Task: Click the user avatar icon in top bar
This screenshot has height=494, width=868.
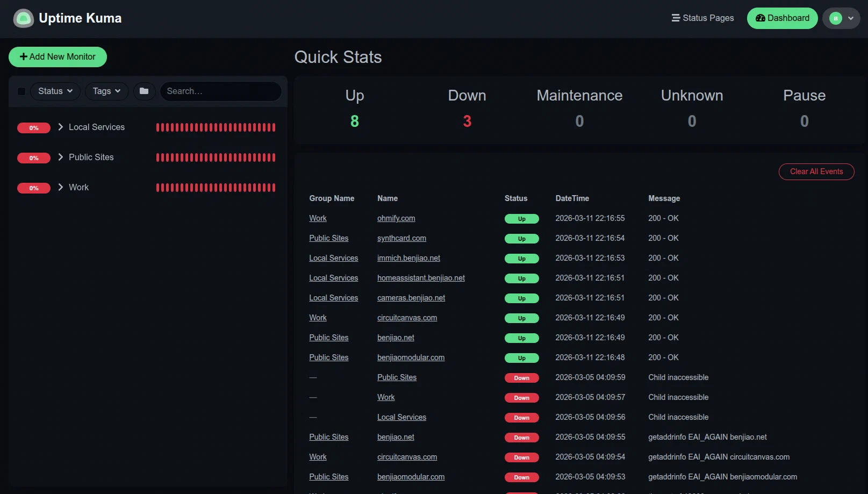Action: [835, 18]
